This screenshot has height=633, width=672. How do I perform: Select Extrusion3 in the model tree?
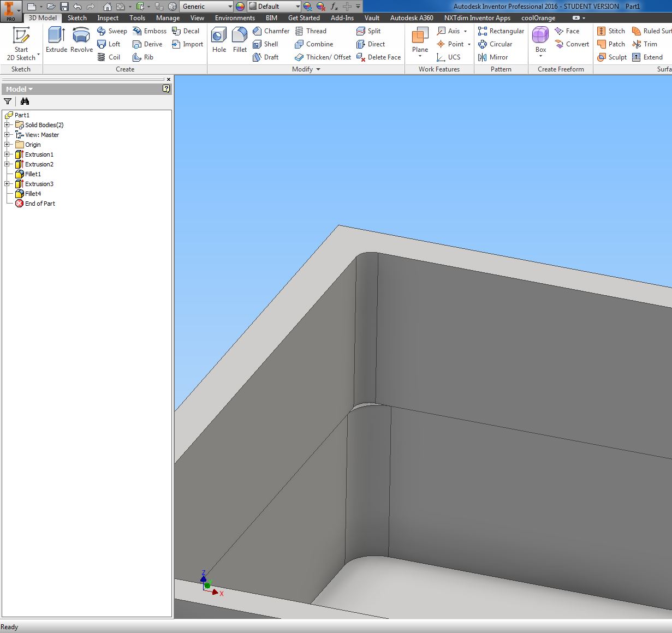coord(38,184)
